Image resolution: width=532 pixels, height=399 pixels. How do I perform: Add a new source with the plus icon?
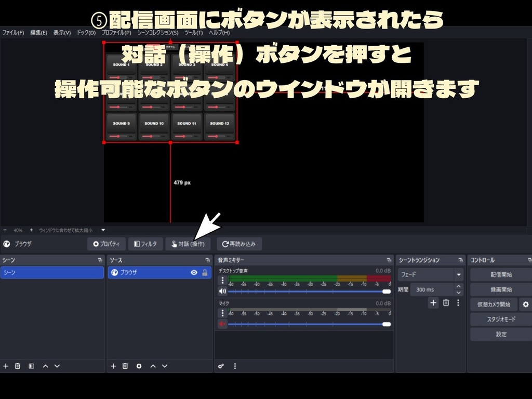click(113, 366)
